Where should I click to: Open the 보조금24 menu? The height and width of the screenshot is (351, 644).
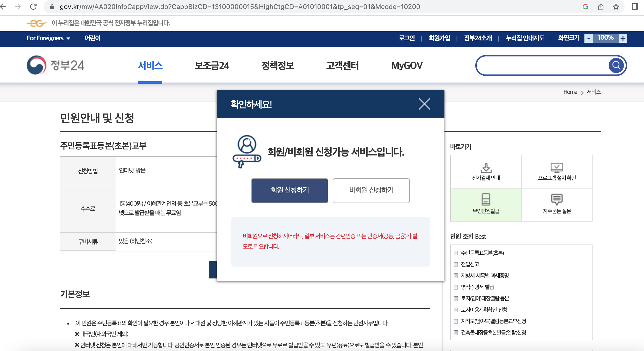click(x=212, y=65)
